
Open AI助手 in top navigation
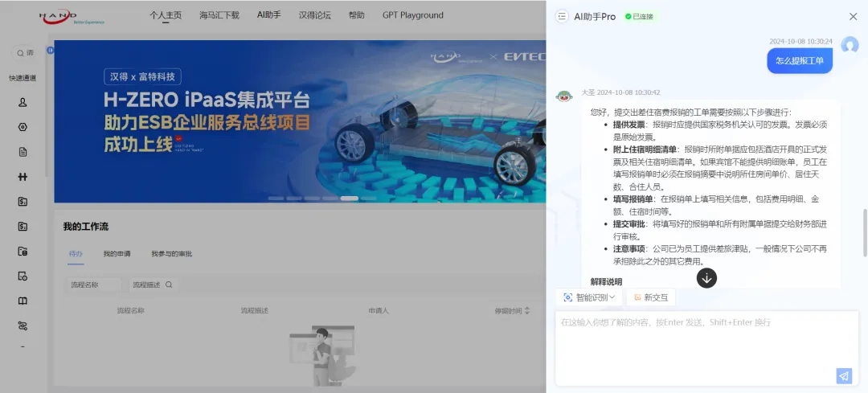(269, 15)
